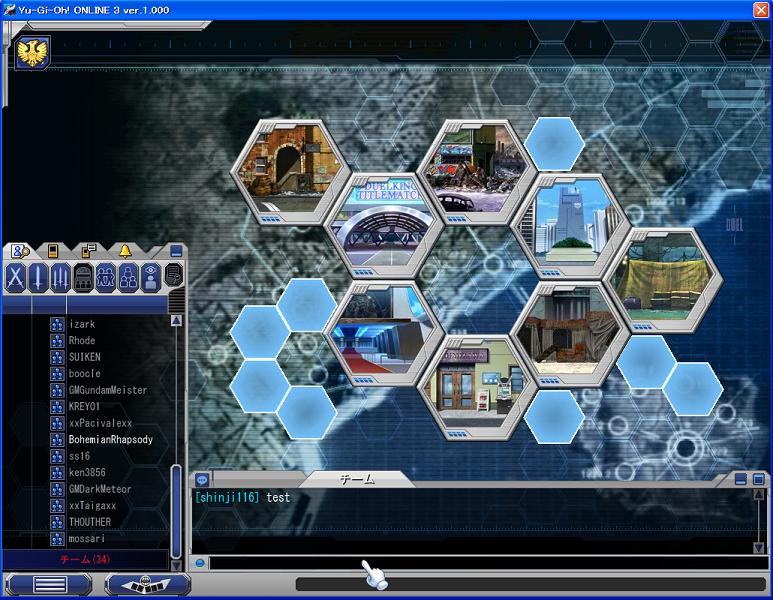Minimize the player list panel

tap(176, 251)
